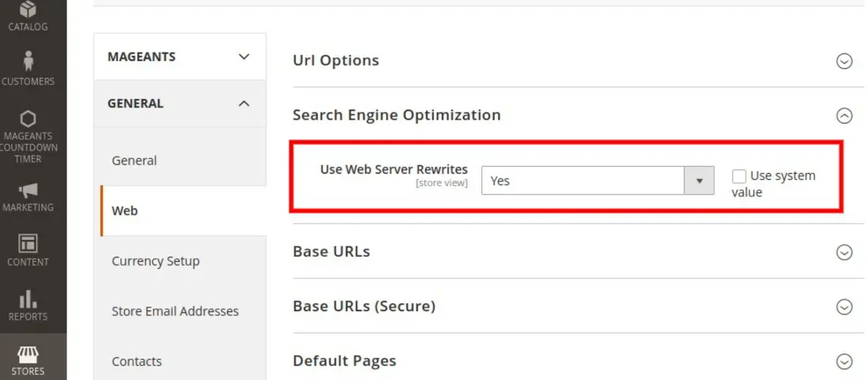Click the Marketing megaphone icon
The height and width of the screenshot is (380, 868).
(x=28, y=190)
